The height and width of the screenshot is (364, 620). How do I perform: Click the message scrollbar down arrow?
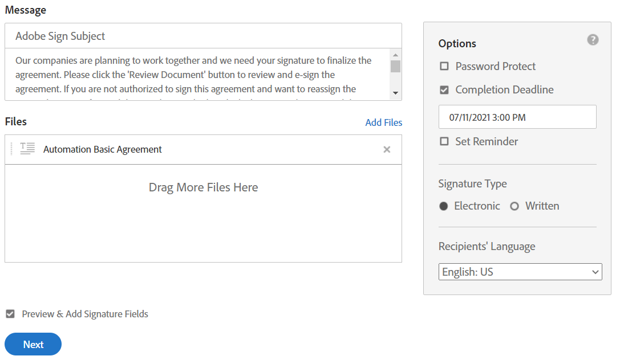click(395, 93)
